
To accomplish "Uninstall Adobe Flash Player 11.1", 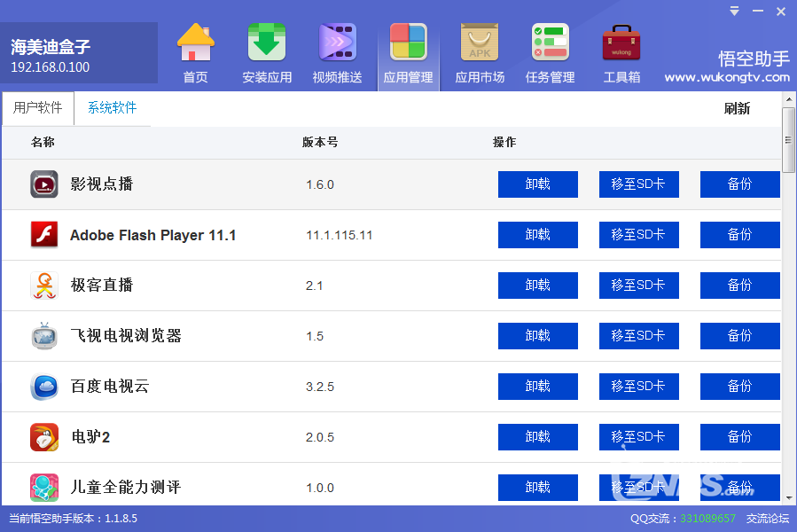I will [538, 234].
